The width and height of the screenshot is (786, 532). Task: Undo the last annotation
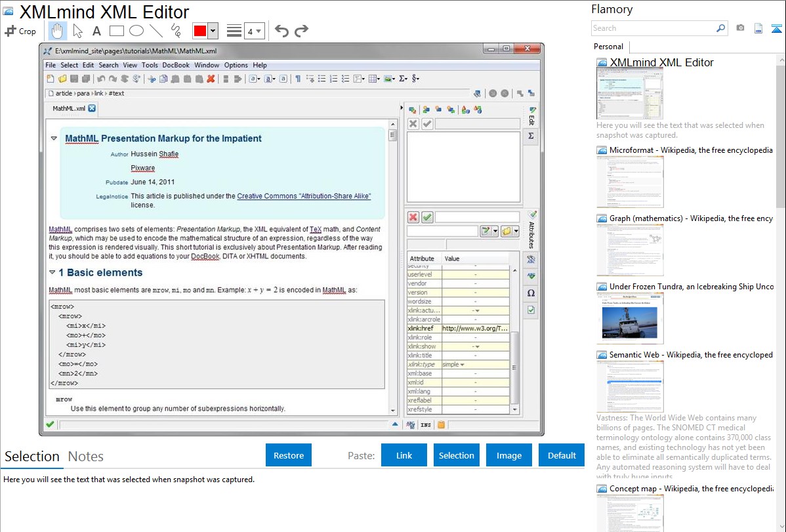click(281, 31)
